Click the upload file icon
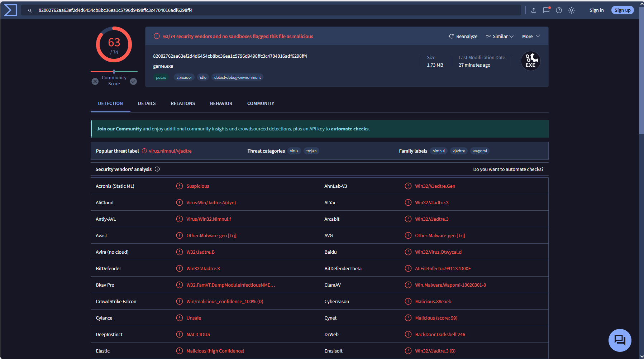 534,10
